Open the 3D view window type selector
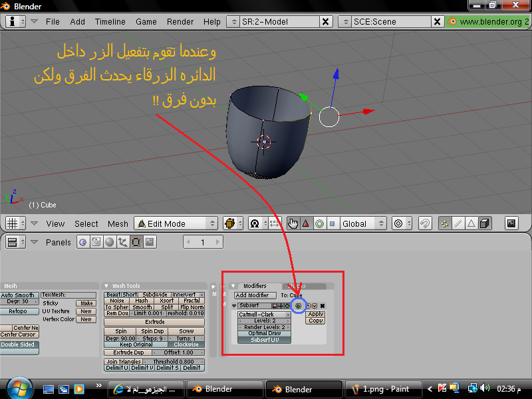 click(15, 223)
